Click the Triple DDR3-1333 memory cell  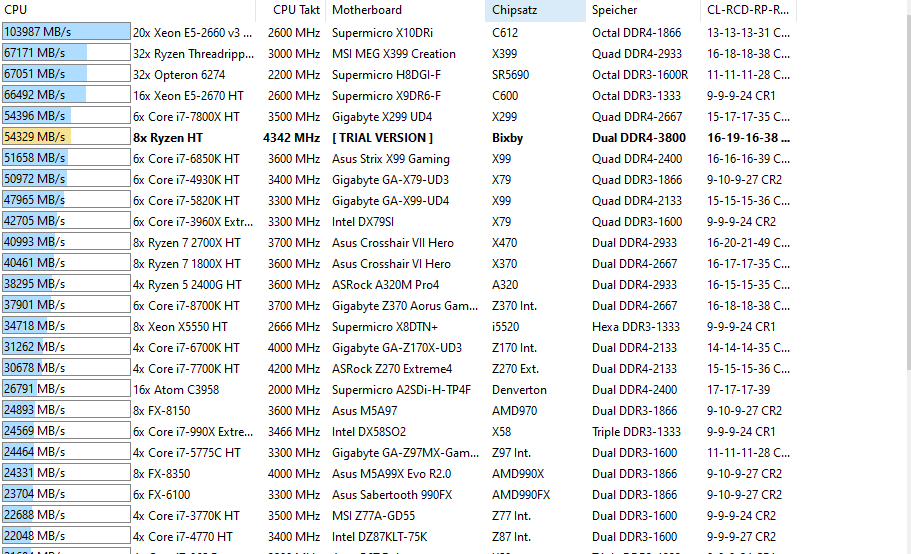point(636,431)
